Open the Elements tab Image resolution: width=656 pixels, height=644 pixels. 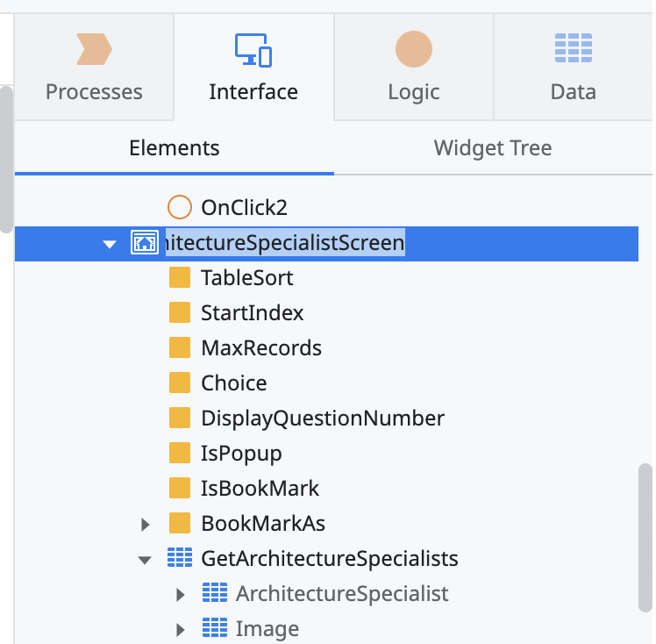tap(174, 148)
